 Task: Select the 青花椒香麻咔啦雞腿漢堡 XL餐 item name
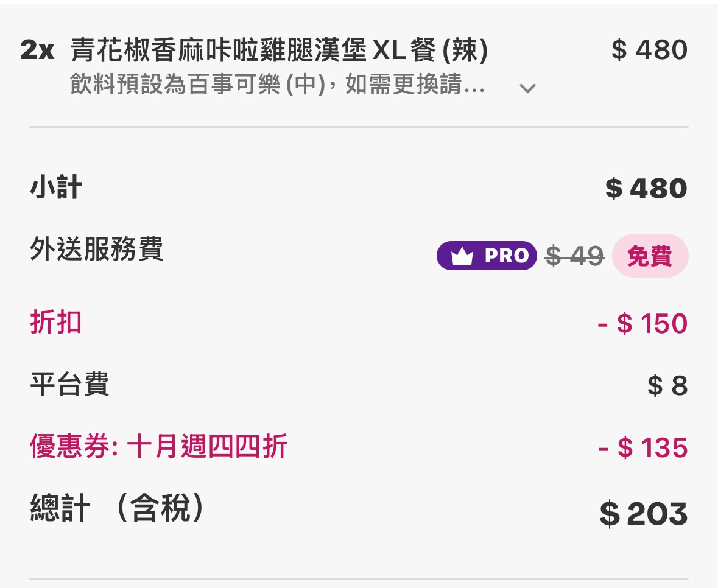(279, 51)
